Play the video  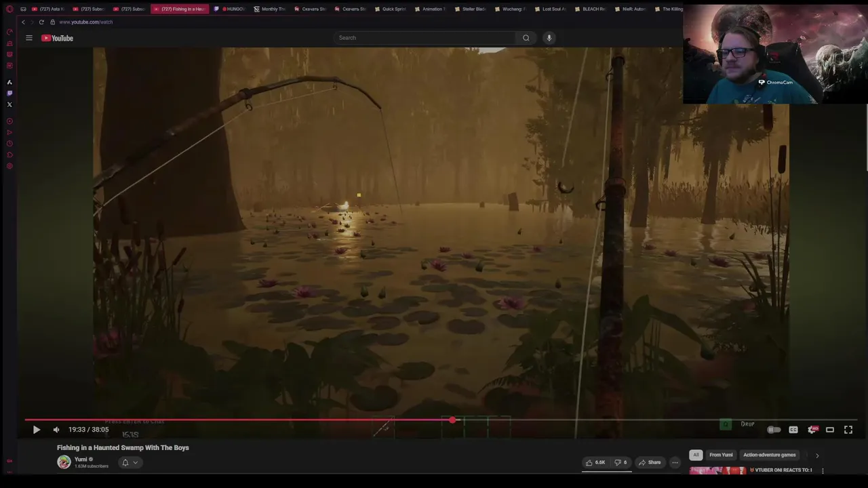tap(37, 430)
